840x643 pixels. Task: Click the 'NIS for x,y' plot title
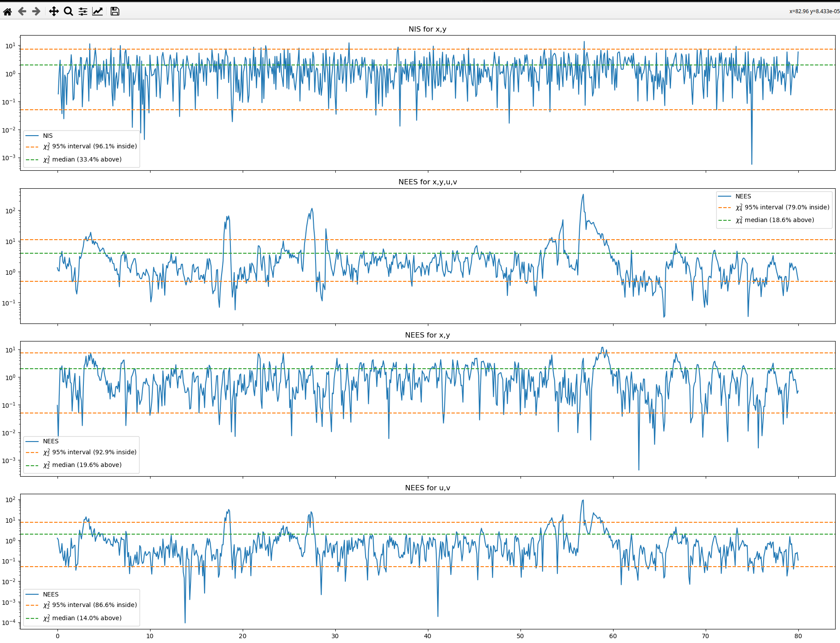[427, 29]
